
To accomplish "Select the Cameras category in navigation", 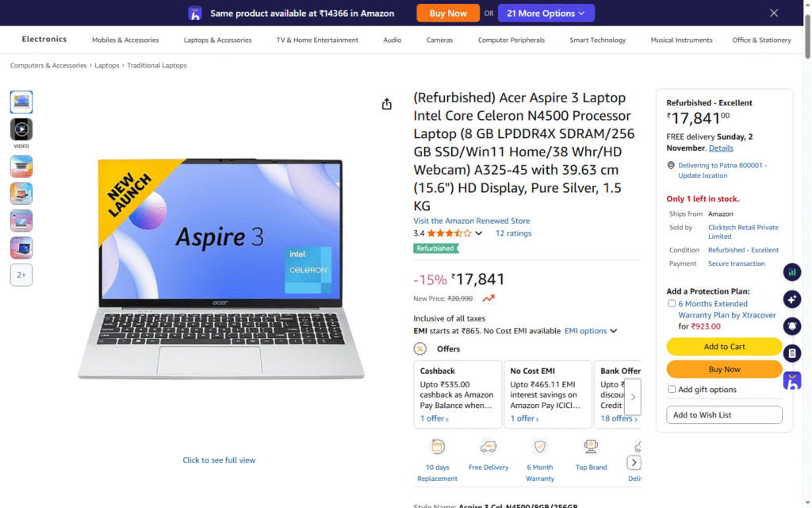I will coord(439,40).
